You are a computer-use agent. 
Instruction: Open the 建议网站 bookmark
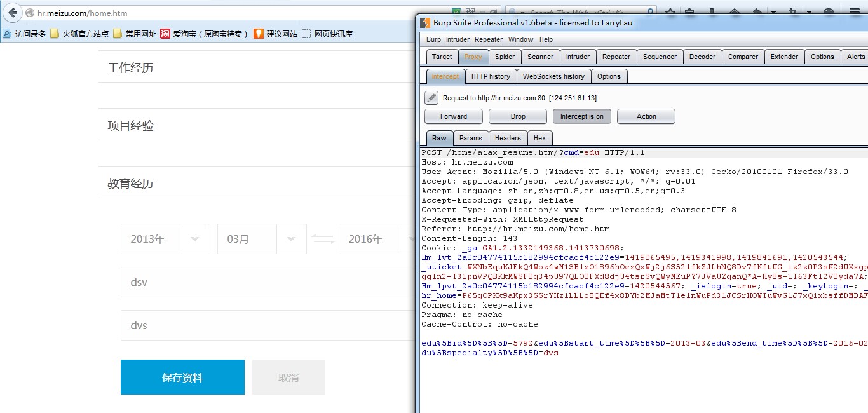(275, 34)
